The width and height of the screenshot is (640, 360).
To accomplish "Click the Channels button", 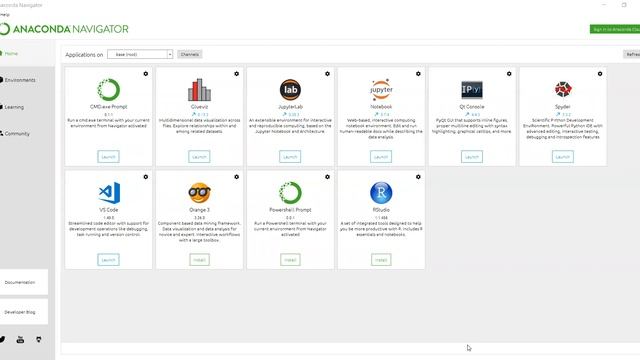I will coord(190,54).
